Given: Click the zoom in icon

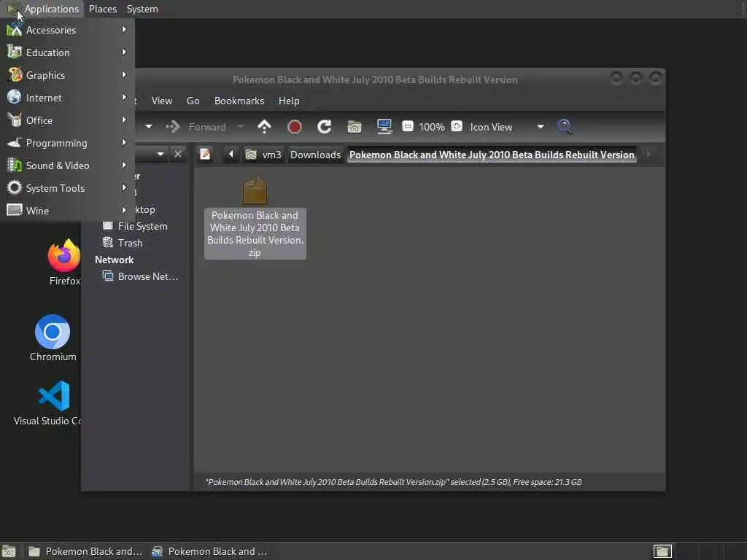Looking at the screenshot, I should (x=457, y=126).
